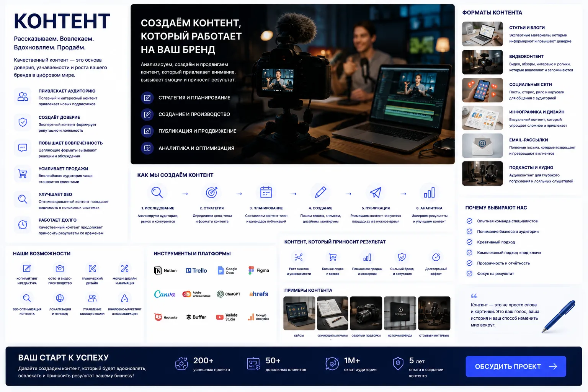Viewport: 588px width, 392px height.
Task: Open the Кейсы example thumbnail
Action: [299, 313]
